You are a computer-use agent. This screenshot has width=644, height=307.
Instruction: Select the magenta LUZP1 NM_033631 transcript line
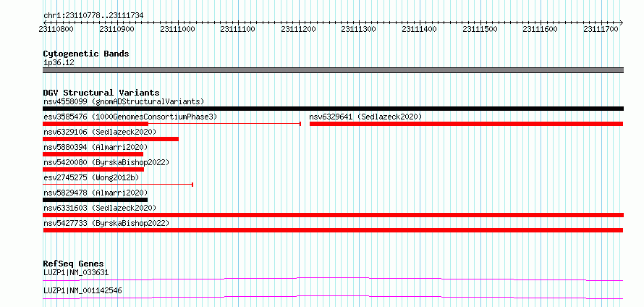[x=333, y=279]
